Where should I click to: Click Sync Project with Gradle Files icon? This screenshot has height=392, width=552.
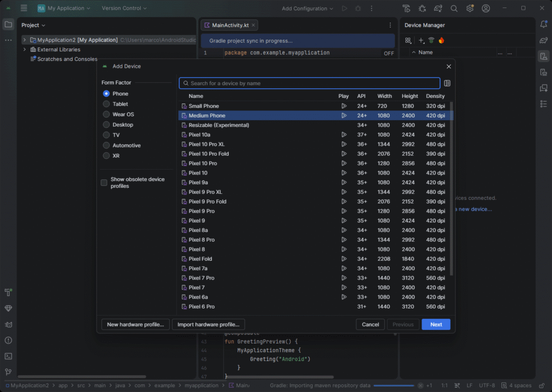438,9
